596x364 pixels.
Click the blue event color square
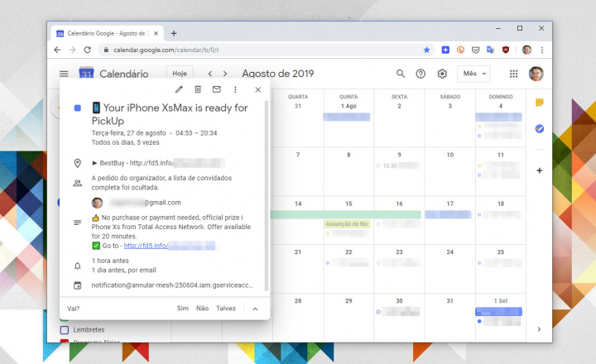pyautogui.click(x=78, y=108)
